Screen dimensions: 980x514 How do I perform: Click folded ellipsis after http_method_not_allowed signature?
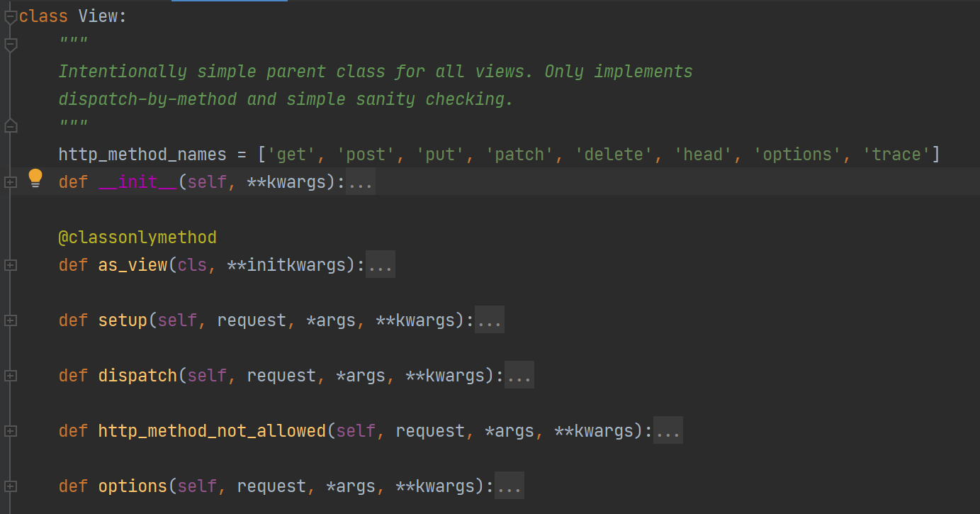click(668, 431)
